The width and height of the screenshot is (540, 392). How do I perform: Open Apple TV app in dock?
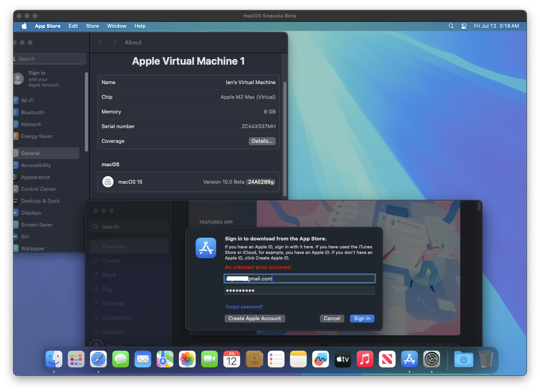click(x=343, y=359)
